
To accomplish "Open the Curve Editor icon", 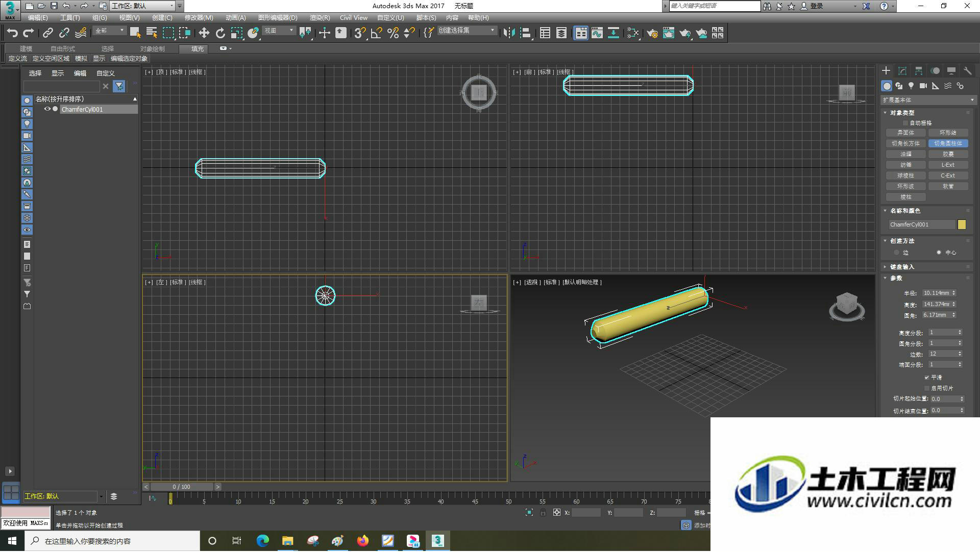I will click(x=597, y=33).
